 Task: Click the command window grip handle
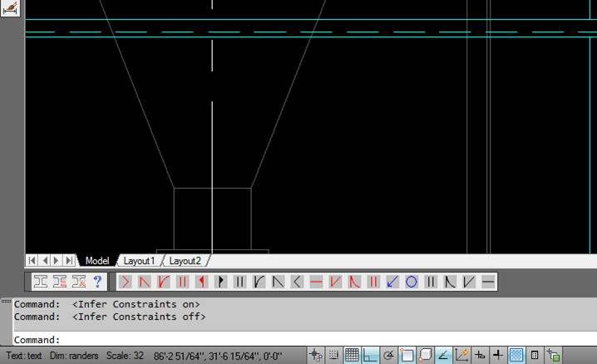[6, 301]
